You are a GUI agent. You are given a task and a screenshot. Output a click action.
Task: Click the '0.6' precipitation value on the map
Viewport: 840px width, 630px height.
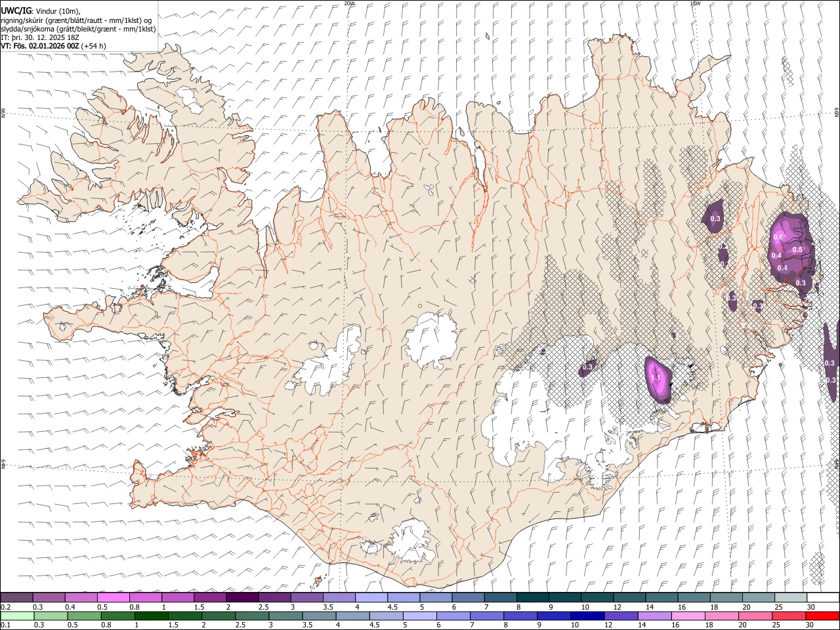778,237
